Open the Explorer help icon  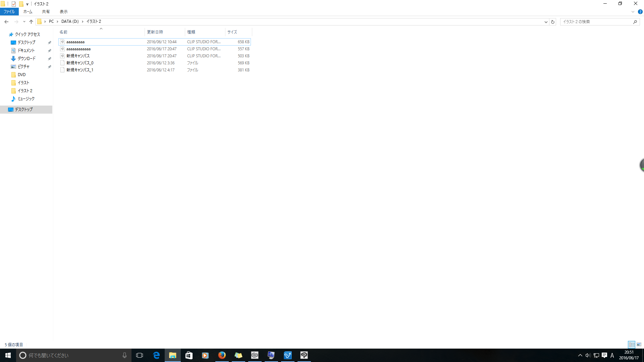[640, 12]
